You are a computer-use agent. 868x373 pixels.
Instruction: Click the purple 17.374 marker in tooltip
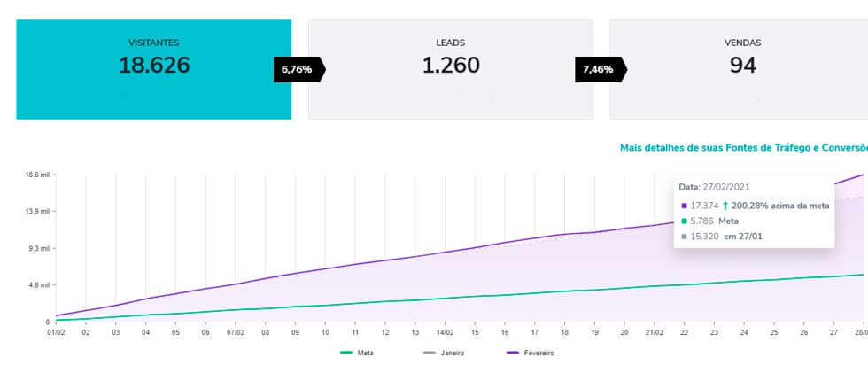click(x=684, y=206)
